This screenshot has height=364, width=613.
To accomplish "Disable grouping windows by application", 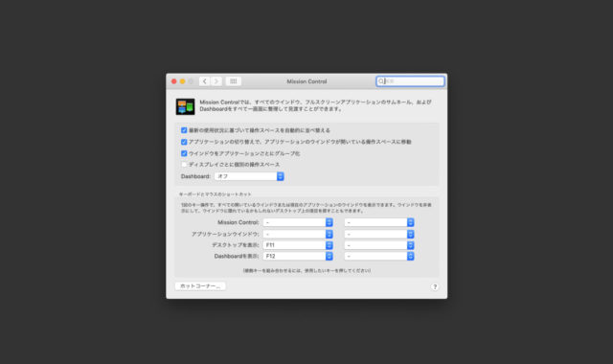I will click(x=184, y=153).
